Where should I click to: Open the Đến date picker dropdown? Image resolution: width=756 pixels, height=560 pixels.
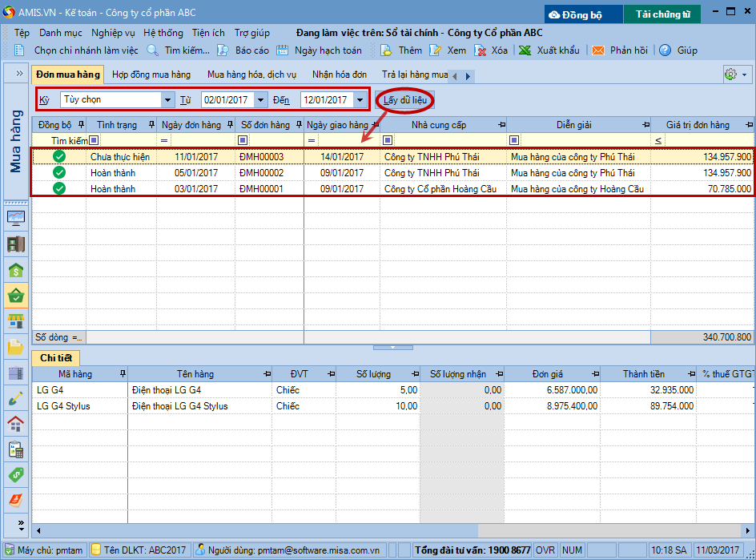[x=360, y=100]
